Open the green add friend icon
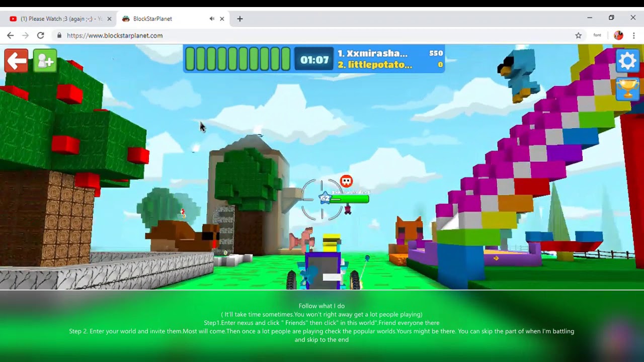 point(45,61)
